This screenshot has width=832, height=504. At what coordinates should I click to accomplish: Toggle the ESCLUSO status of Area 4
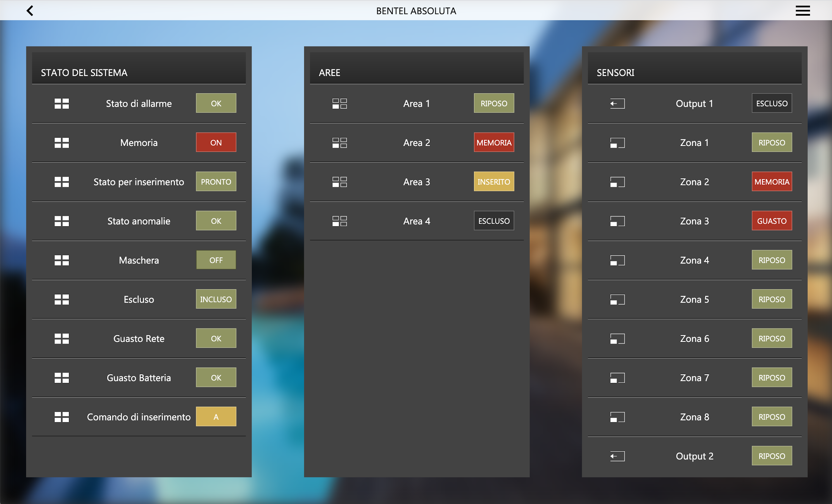coord(494,221)
